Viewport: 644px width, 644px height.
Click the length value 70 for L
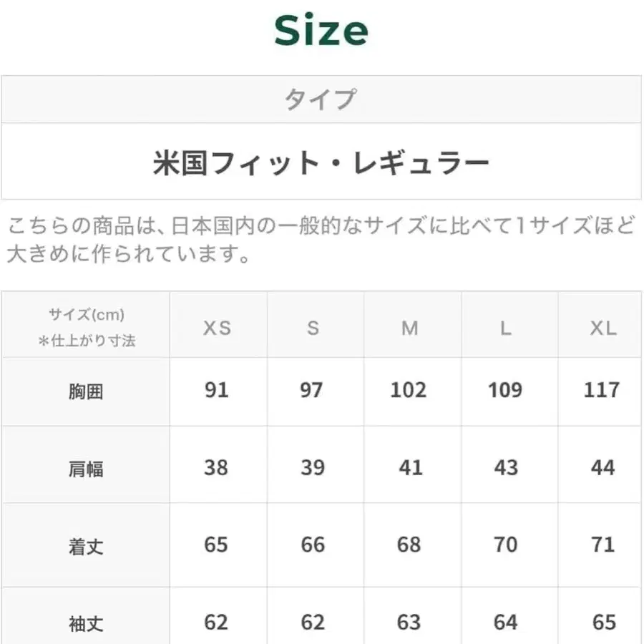[505, 545]
